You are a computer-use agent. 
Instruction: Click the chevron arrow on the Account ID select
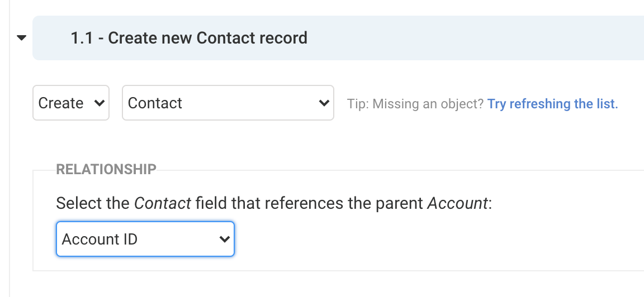click(x=224, y=239)
